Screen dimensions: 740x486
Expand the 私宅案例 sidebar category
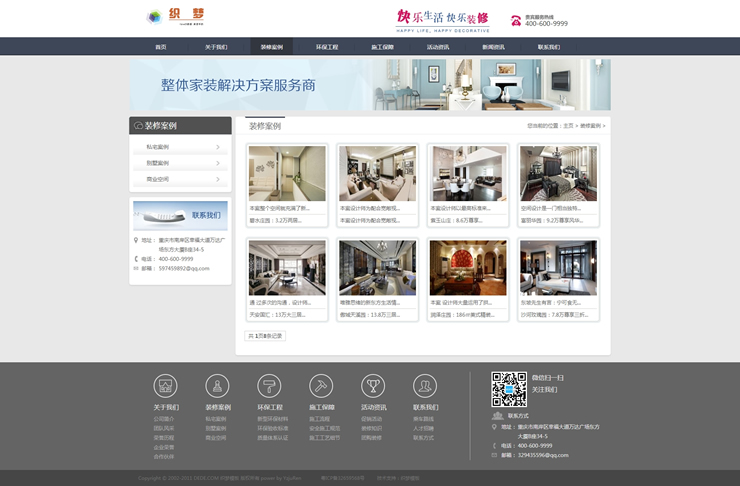(x=181, y=147)
